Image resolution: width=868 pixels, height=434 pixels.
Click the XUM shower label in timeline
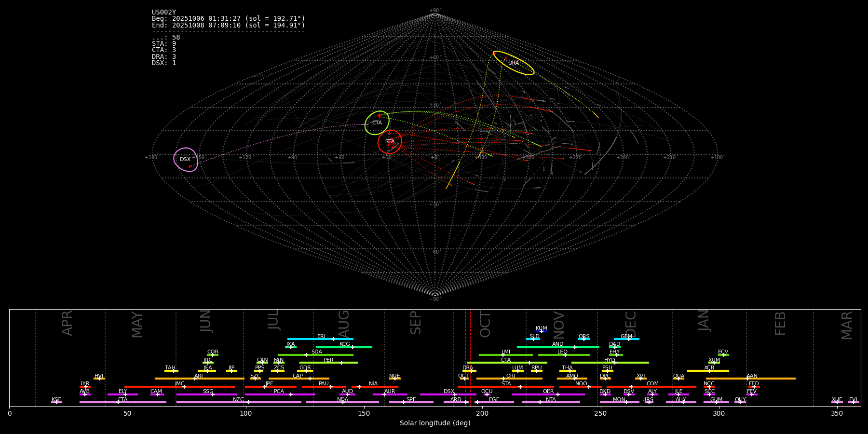[x=714, y=360]
